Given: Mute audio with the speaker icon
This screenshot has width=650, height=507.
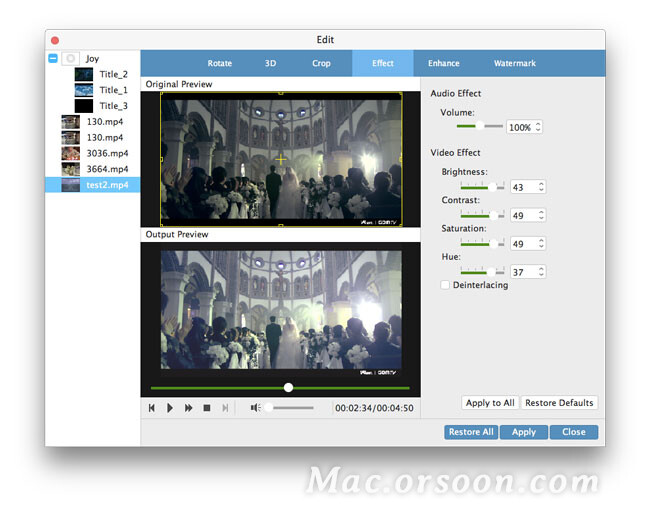Looking at the screenshot, I should click(255, 408).
